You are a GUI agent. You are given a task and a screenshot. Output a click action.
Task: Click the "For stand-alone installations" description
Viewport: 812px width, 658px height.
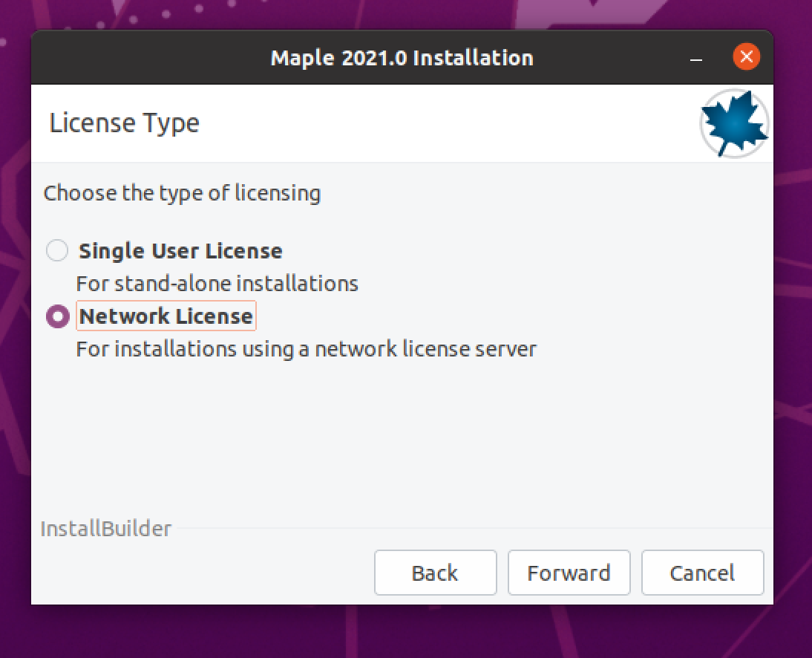[x=217, y=284]
